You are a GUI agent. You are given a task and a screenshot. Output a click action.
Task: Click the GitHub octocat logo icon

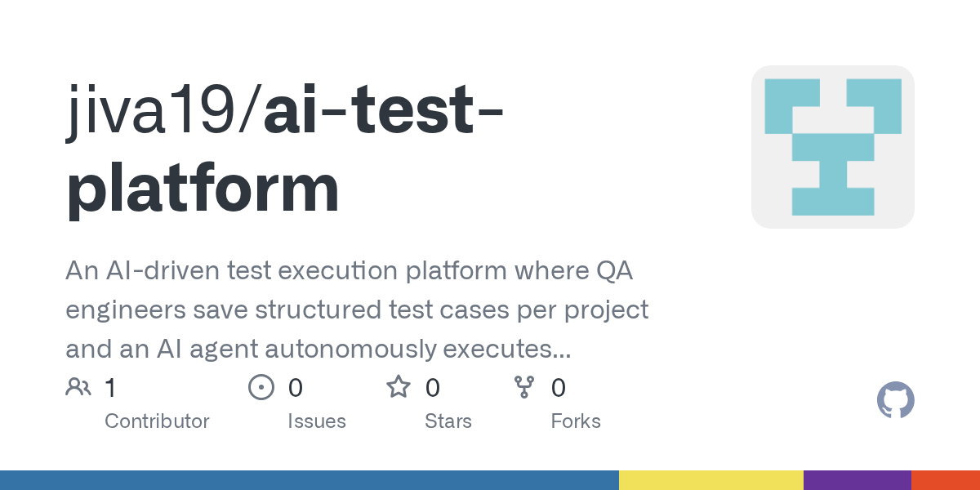[895, 400]
